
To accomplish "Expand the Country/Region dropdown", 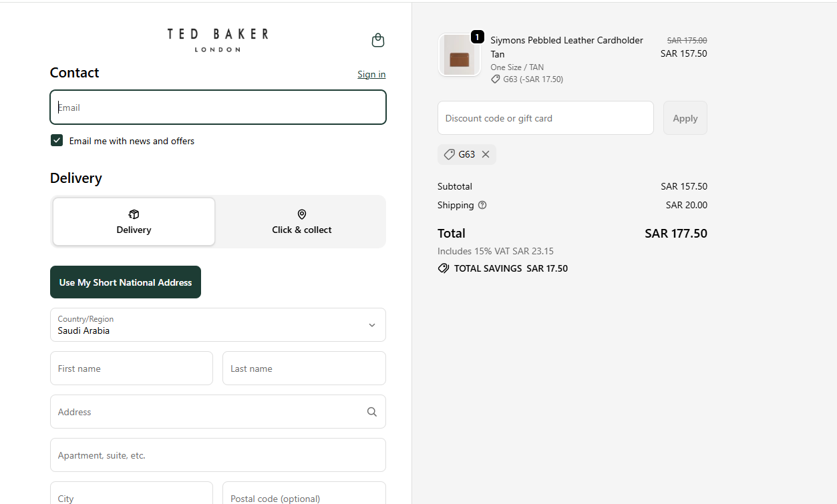I will [x=218, y=324].
